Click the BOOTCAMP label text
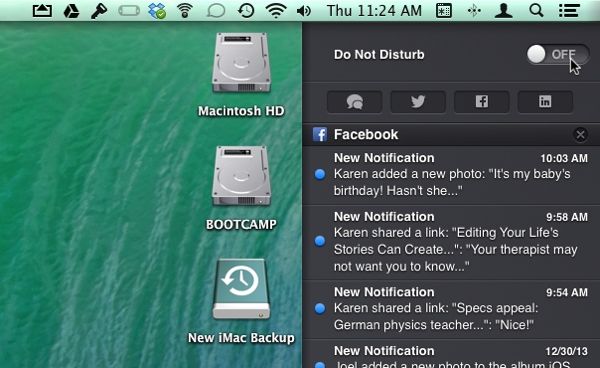600x368 pixels. click(x=241, y=224)
